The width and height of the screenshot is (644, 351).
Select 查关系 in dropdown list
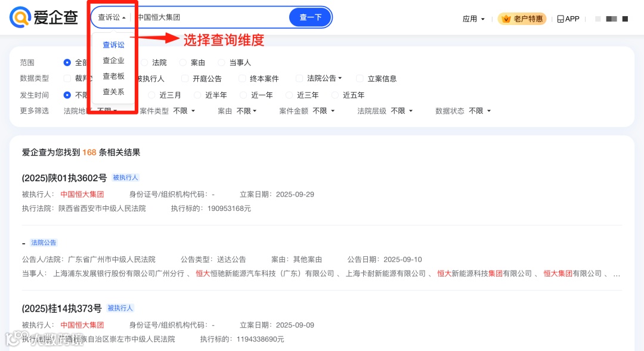(113, 92)
